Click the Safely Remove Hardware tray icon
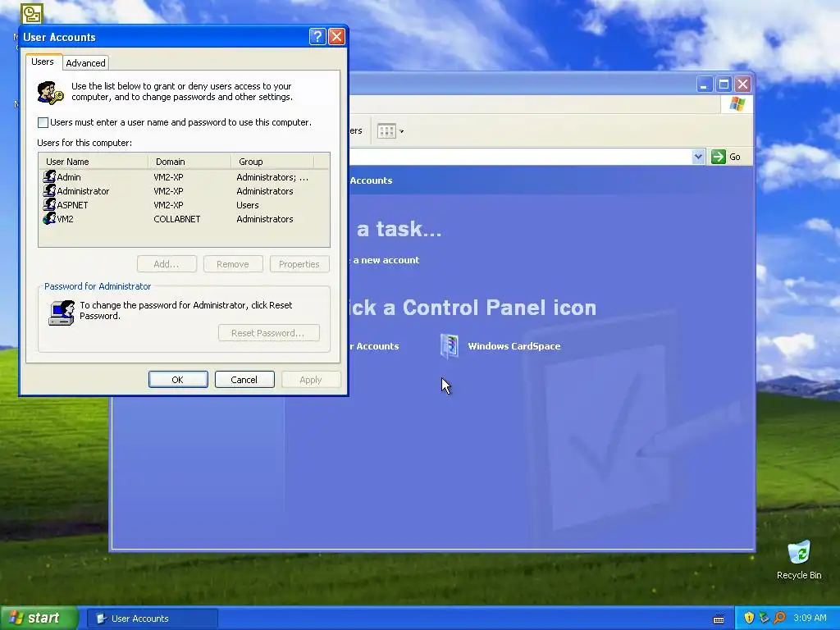 764,618
